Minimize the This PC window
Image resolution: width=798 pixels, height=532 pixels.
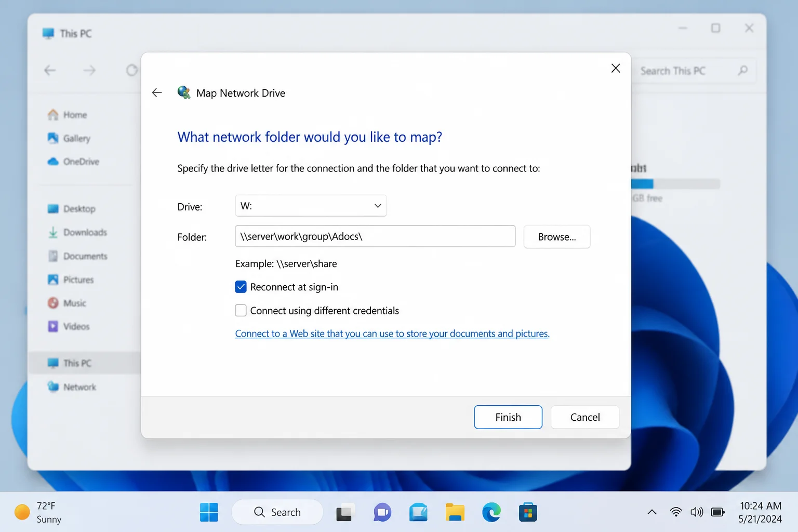point(683,28)
